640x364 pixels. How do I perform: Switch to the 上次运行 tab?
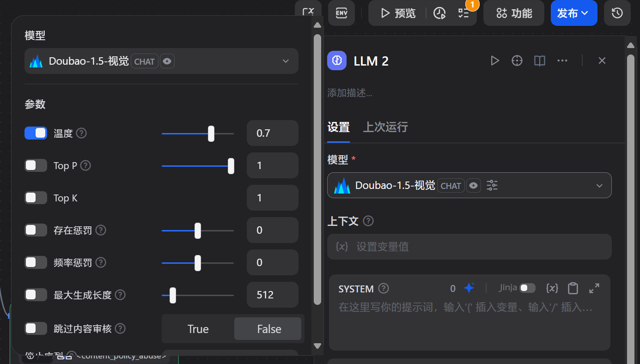[x=385, y=127]
